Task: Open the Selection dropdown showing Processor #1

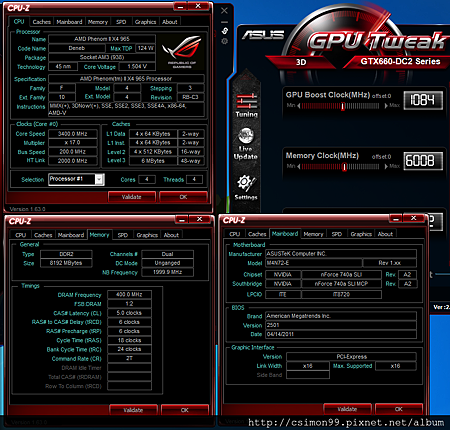Action: (76, 179)
